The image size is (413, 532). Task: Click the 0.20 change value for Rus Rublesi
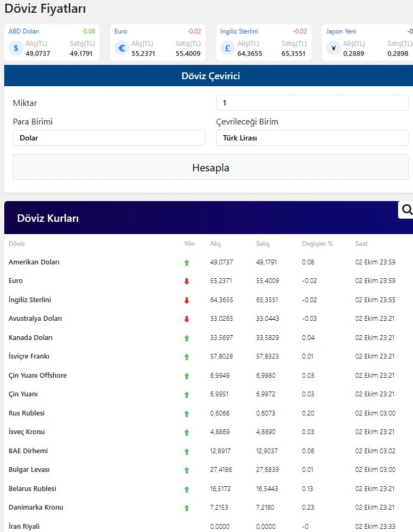point(308,413)
